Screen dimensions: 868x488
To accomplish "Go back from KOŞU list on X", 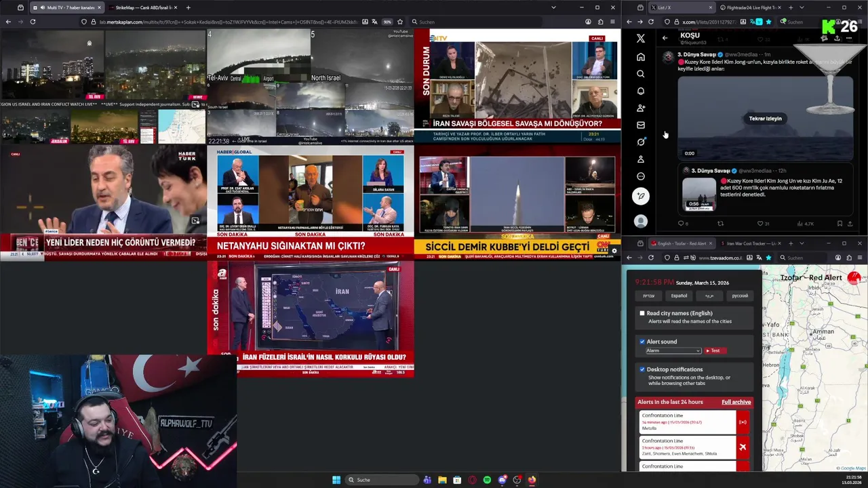I will pyautogui.click(x=665, y=38).
